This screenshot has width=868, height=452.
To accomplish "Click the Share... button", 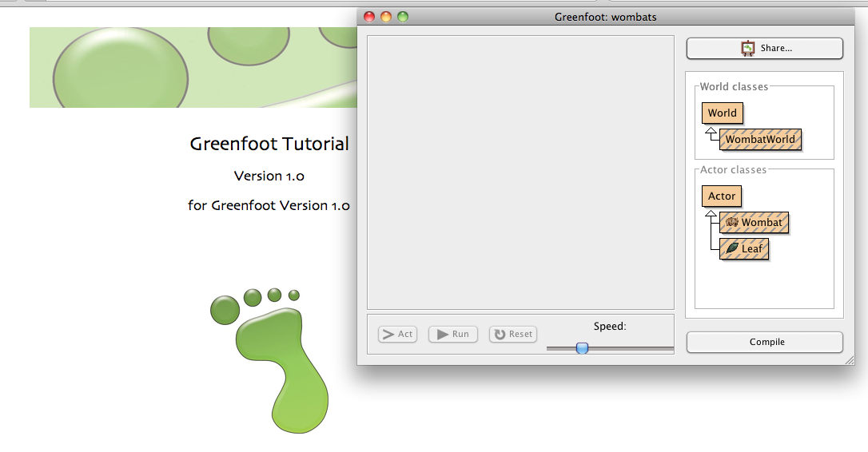I will pyautogui.click(x=764, y=48).
